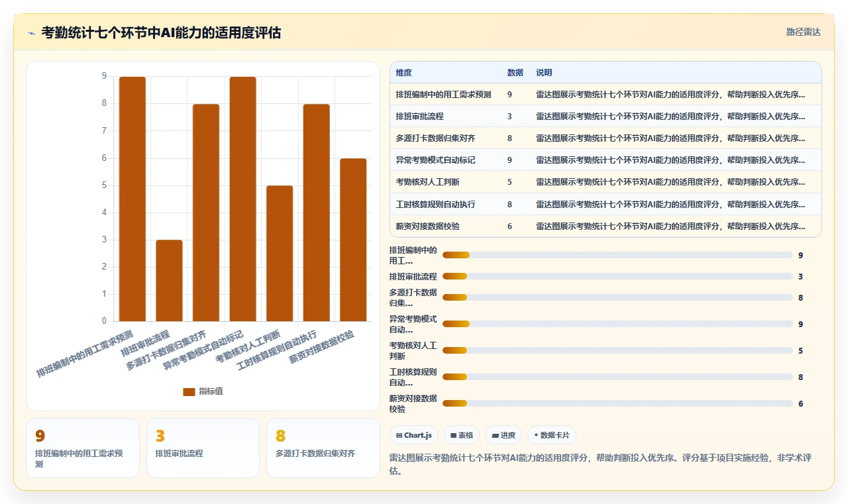The width and height of the screenshot is (848, 504).
Task: Click table row 考勤核对人工判断
Action: tap(606, 182)
